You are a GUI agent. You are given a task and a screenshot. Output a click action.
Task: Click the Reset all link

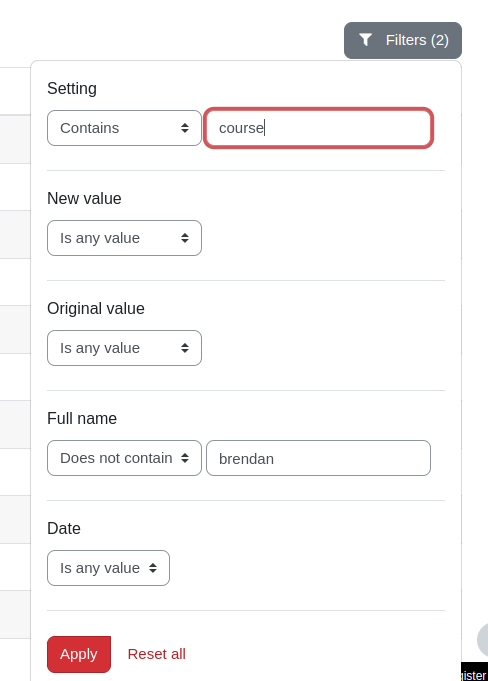click(x=157, y=654)
